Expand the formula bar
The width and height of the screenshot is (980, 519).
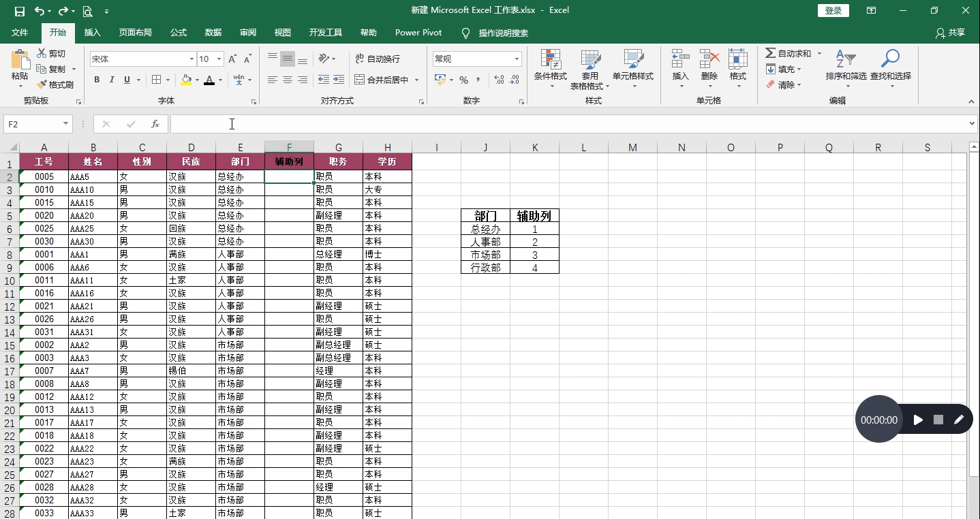click(x=973, y=124)
